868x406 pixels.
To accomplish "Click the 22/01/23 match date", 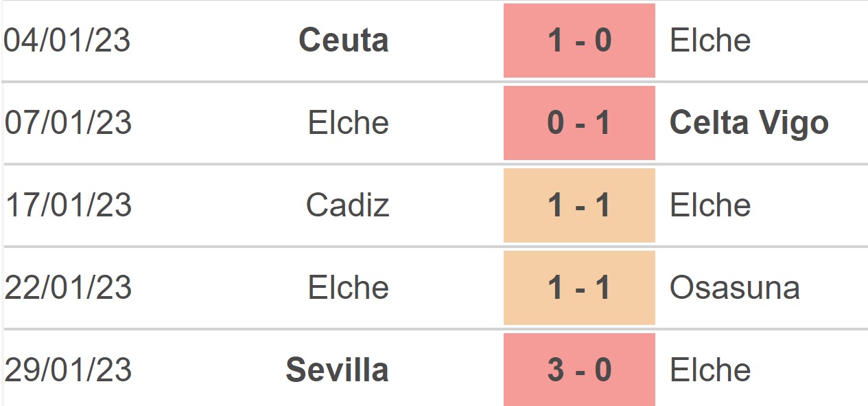I will click(x=68, y=288).
